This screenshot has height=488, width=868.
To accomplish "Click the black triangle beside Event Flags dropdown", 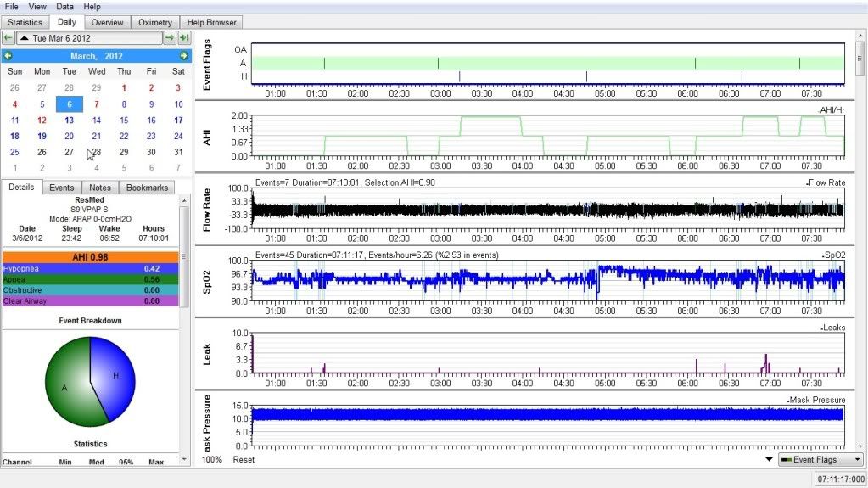I will [x=769, y=460].
